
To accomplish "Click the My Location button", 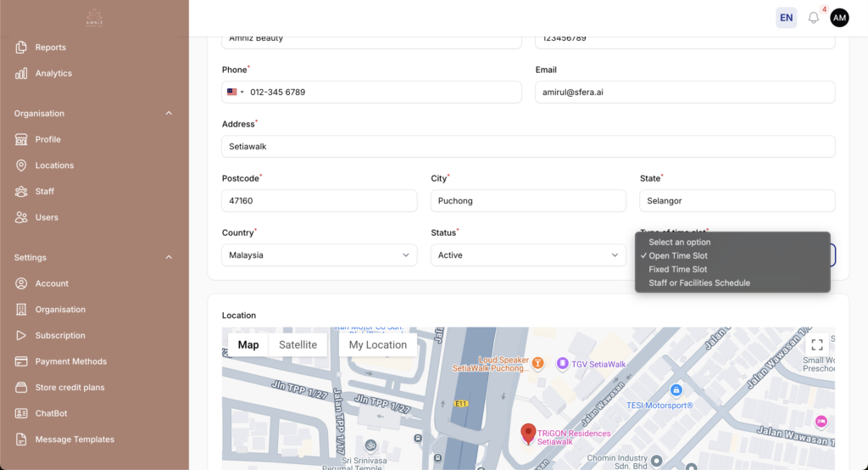I will click(x=377, y=344).
